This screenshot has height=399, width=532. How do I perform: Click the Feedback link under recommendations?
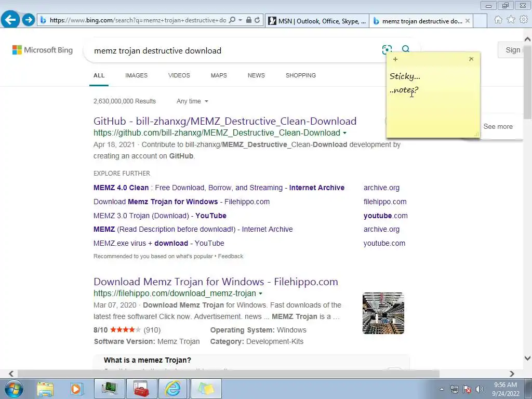230,256
